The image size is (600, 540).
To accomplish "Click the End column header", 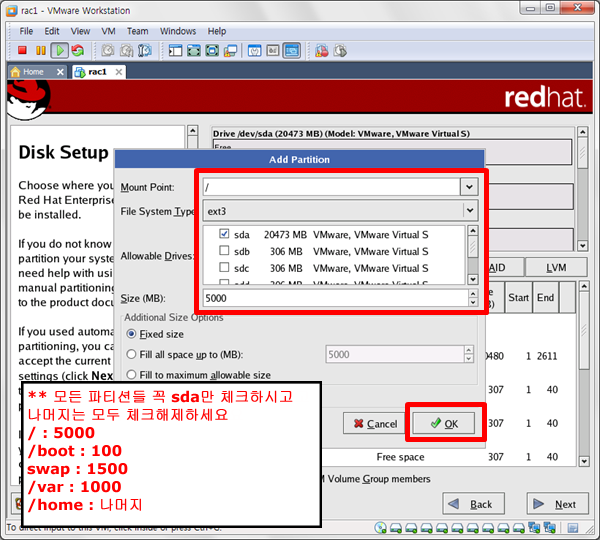I will 546,298.
